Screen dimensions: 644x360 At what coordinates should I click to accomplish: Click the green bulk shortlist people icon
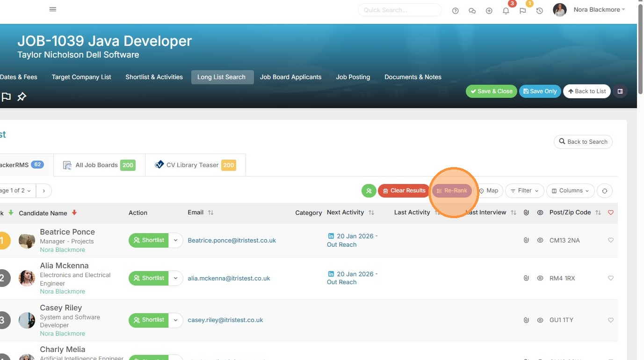click(369, 191)
